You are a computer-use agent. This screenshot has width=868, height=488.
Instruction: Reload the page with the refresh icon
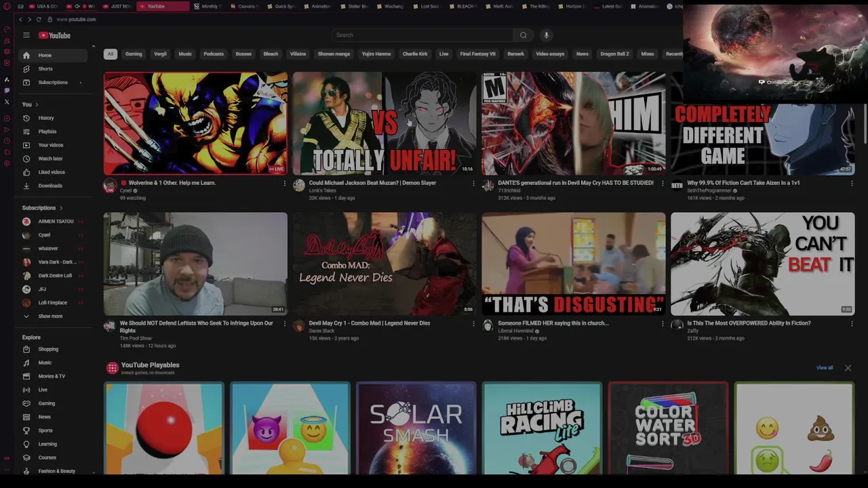[39, 20]
